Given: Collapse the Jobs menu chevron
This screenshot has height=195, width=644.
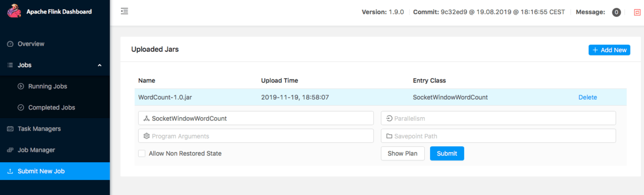Looking at the screenshot, I should 100,65.
